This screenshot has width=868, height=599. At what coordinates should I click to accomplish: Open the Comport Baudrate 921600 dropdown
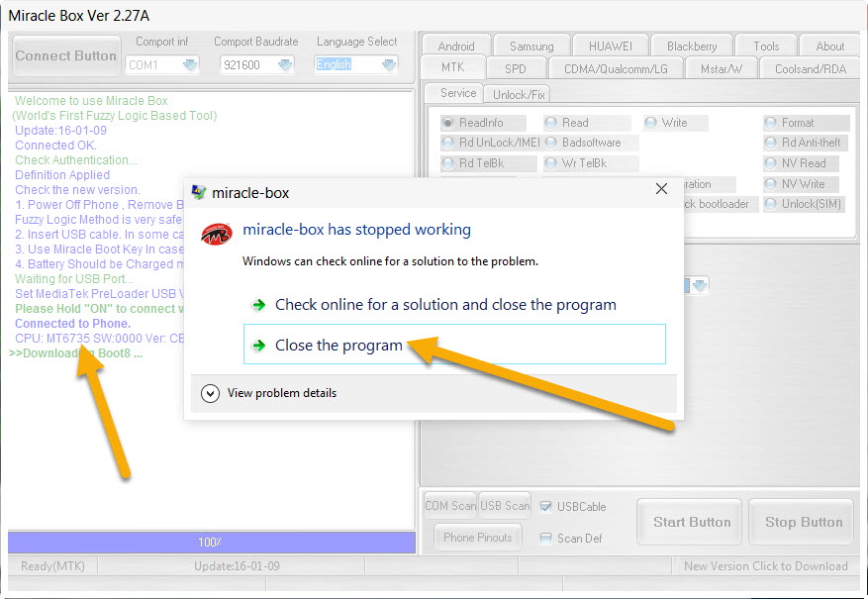[285, 64]
